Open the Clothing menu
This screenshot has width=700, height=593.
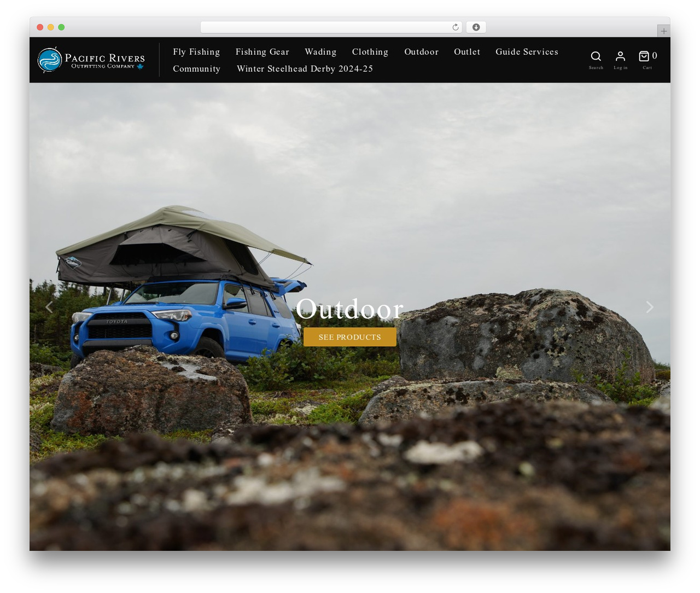point(370,52)
